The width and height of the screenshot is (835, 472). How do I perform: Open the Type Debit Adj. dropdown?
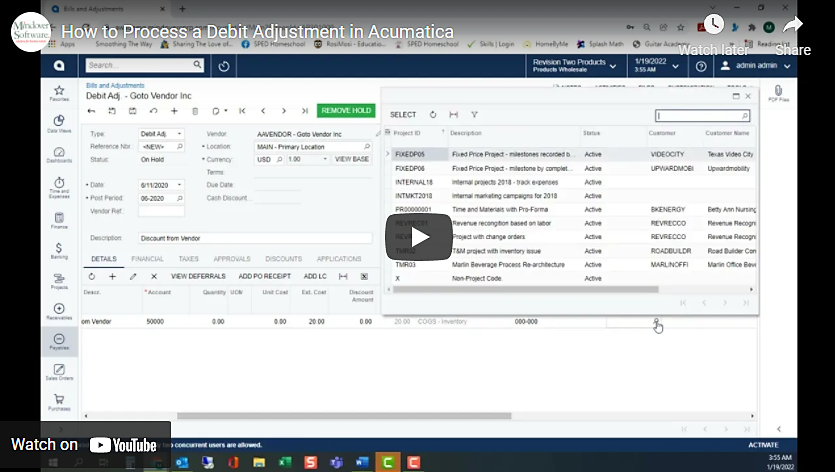point(179,134)
